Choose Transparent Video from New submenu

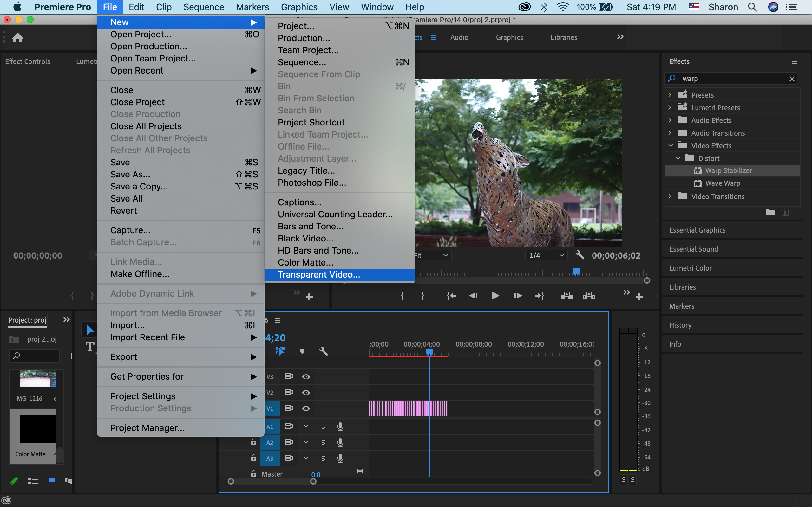pyautogui.click(x=318, y=274)
